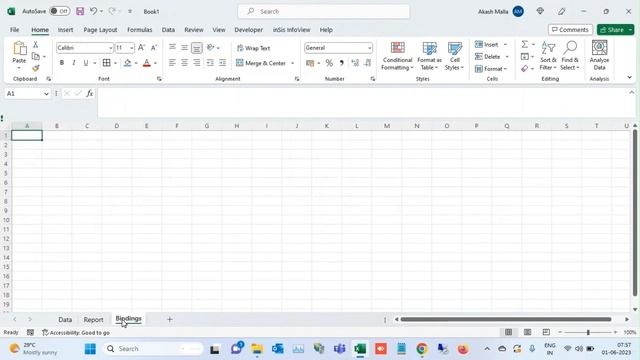The image size is (640, 360).
Task: Click Delete cells button
Action: click(487, 57)
